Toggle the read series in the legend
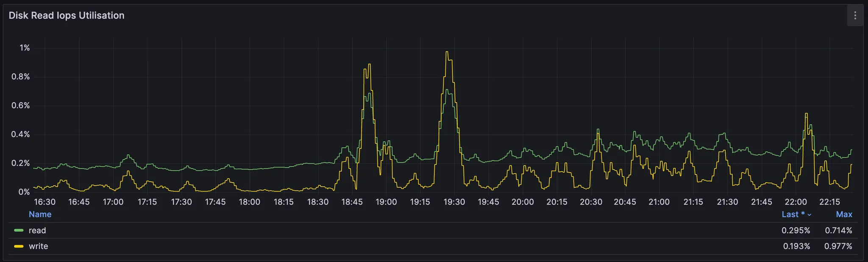868x262 pixels. click(x=37, y=231)
